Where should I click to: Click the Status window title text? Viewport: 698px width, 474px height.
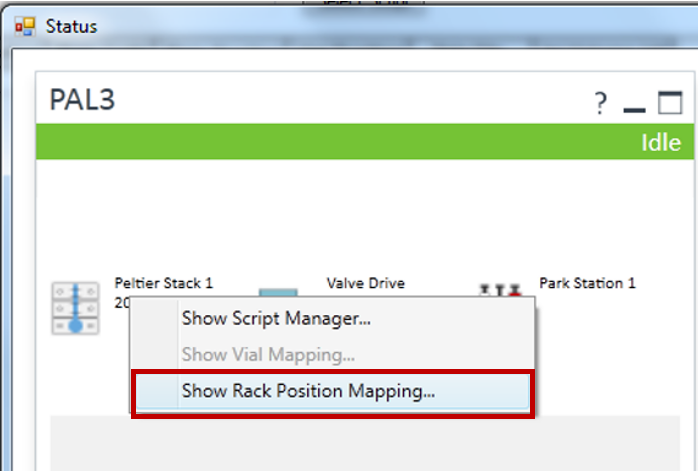click(72, 26)
